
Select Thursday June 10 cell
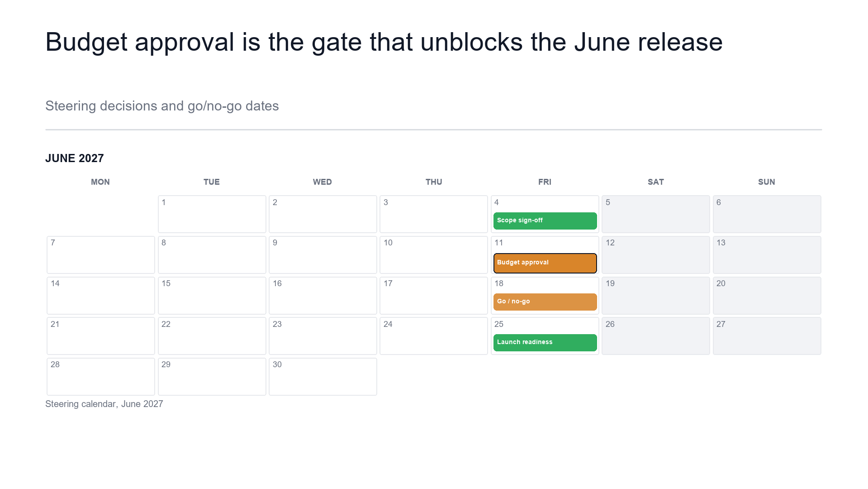pyautogui.click(x=434, y=255)
